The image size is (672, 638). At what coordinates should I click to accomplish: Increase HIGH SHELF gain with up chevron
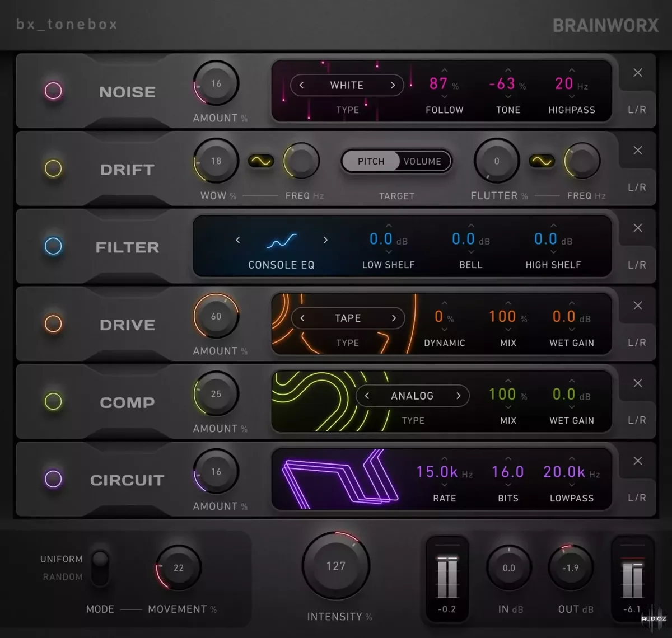(x=553, y=226)
